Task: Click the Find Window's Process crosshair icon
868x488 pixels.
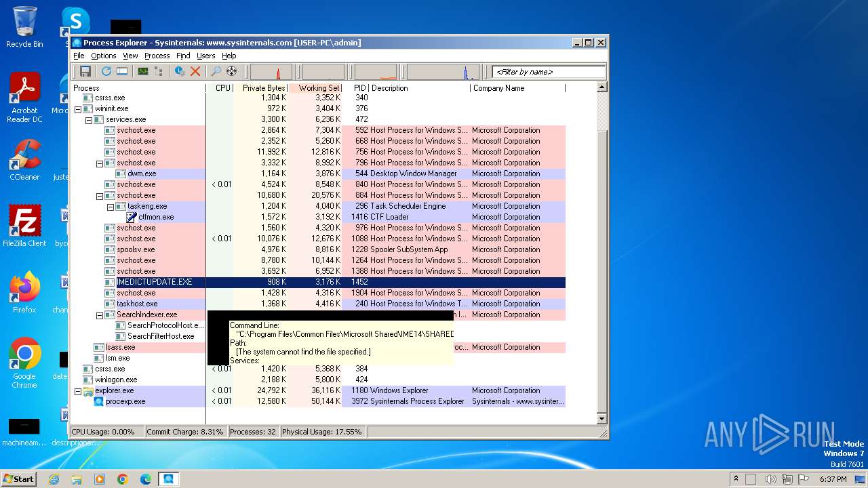Action: click(232, 71)
